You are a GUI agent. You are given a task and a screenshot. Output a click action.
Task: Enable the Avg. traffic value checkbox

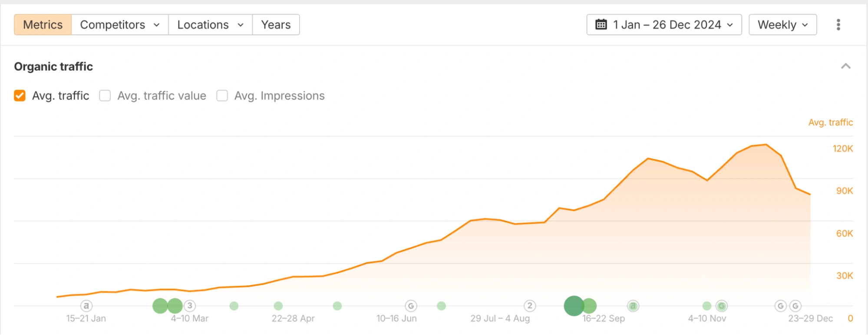click(105, 96)
